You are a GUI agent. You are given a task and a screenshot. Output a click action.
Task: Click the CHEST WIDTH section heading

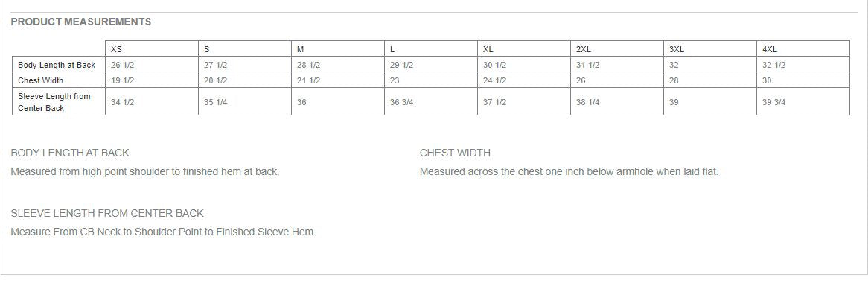pyautogui.click(x=455, y=153)
